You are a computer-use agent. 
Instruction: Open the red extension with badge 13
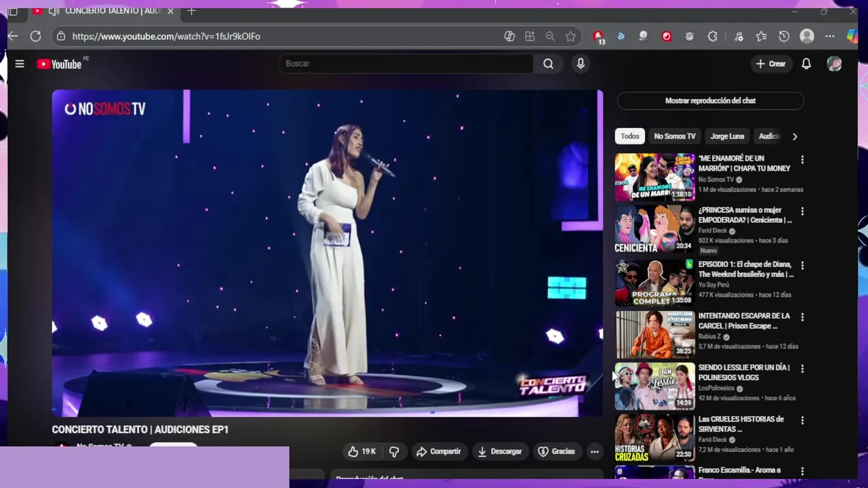599,37
